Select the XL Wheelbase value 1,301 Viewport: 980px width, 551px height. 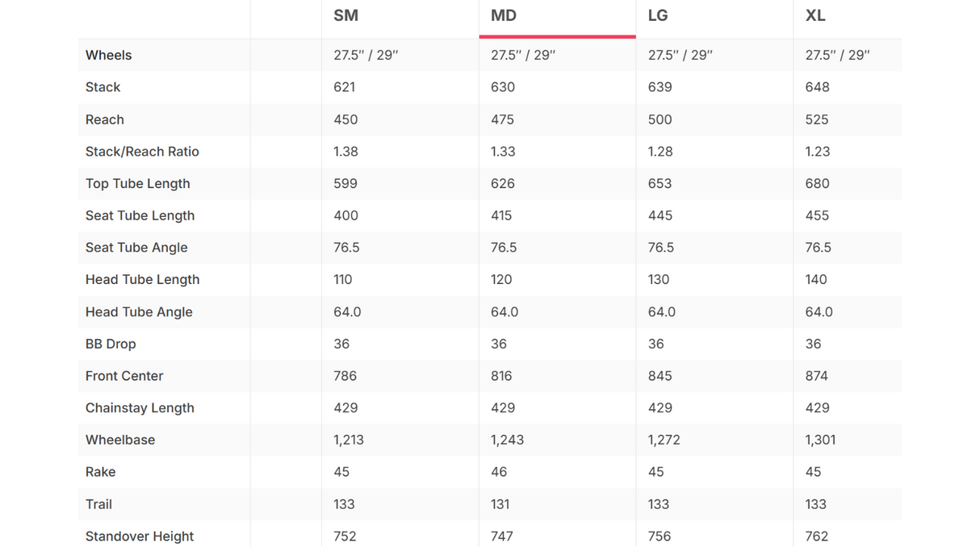tap(820, 440)
